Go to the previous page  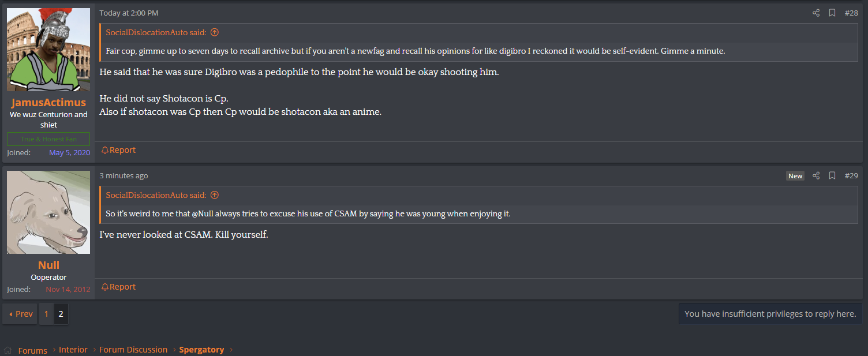20,314
